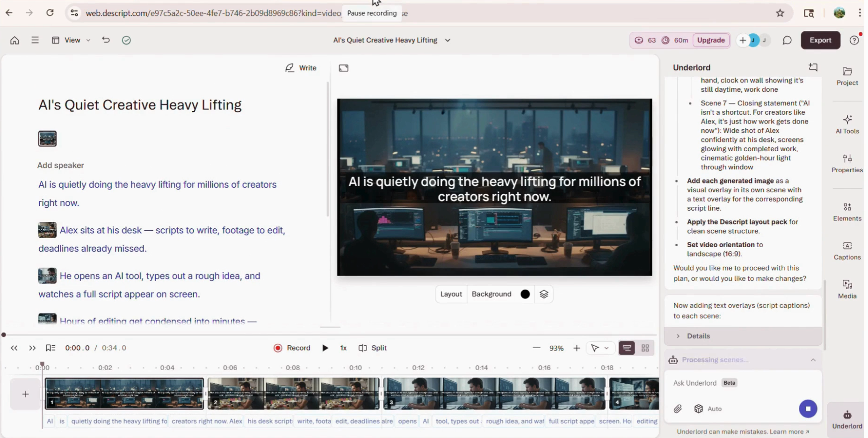Select timeline scene 3 clip

coord(495,394)
